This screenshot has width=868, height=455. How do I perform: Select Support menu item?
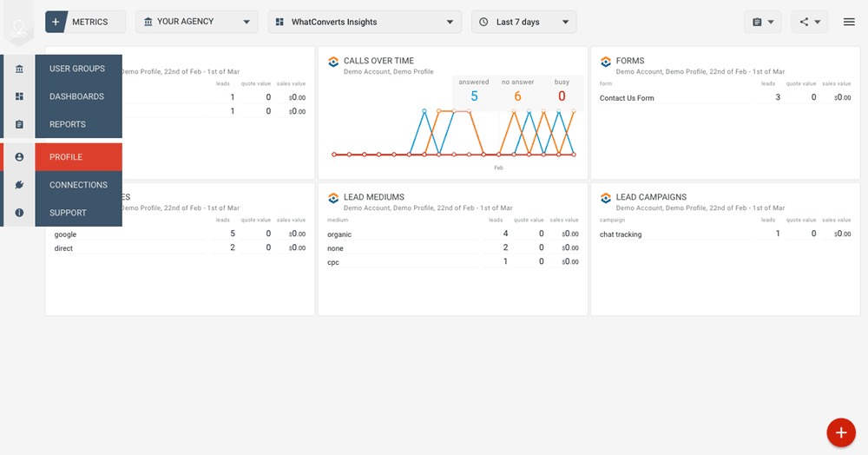tap(79, 213)
